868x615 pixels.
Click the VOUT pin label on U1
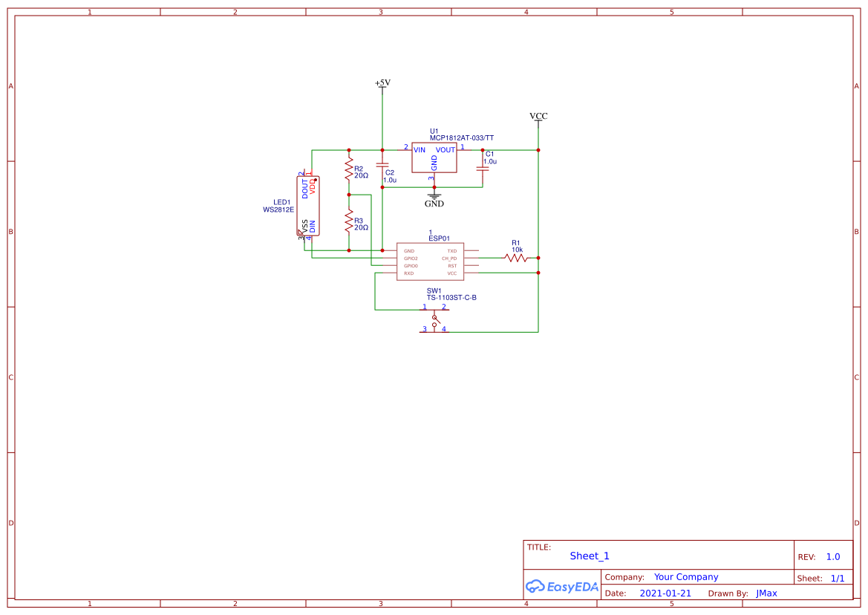click(445, 150)
